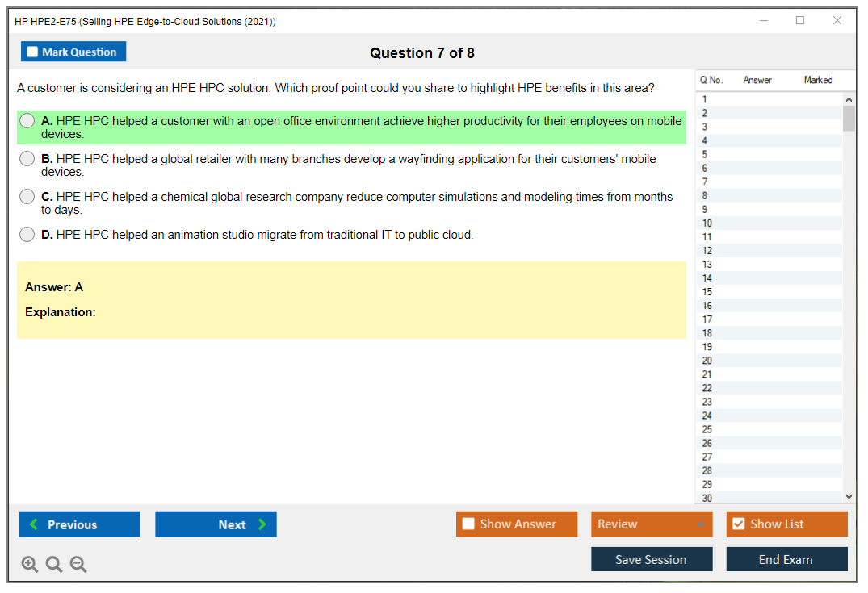This screenshot has height=593, width=868.
Task: Click the zoom out magnifier icon
Action: pos(78,565)
